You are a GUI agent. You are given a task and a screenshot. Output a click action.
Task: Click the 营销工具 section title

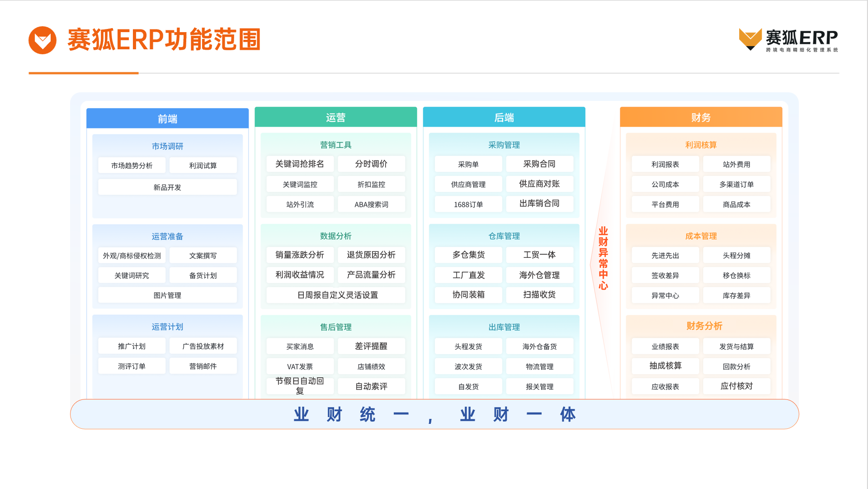click(335, 145)
